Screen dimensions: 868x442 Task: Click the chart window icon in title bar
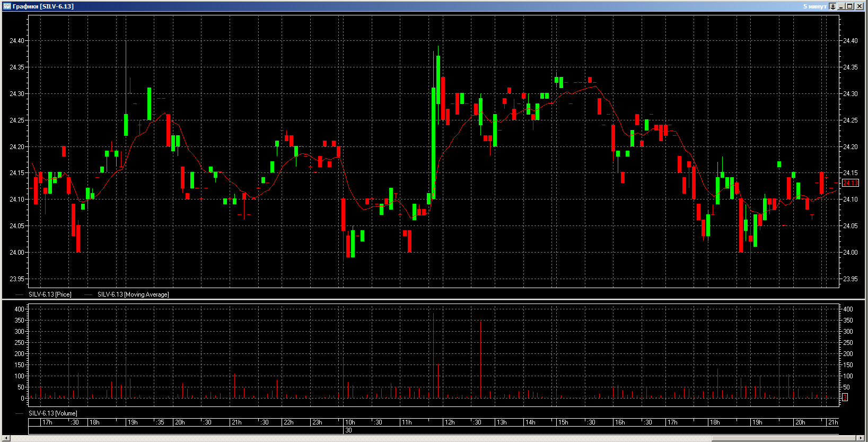(7, 6)
